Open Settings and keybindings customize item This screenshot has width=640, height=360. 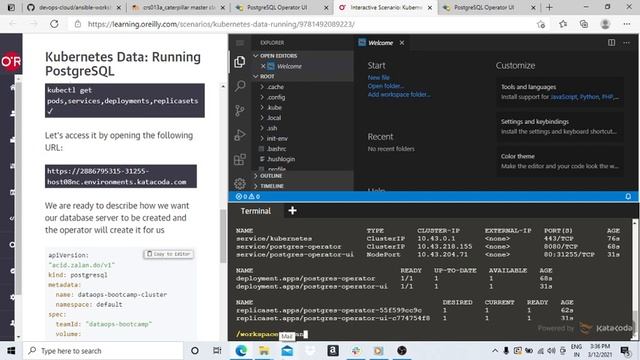560,126
